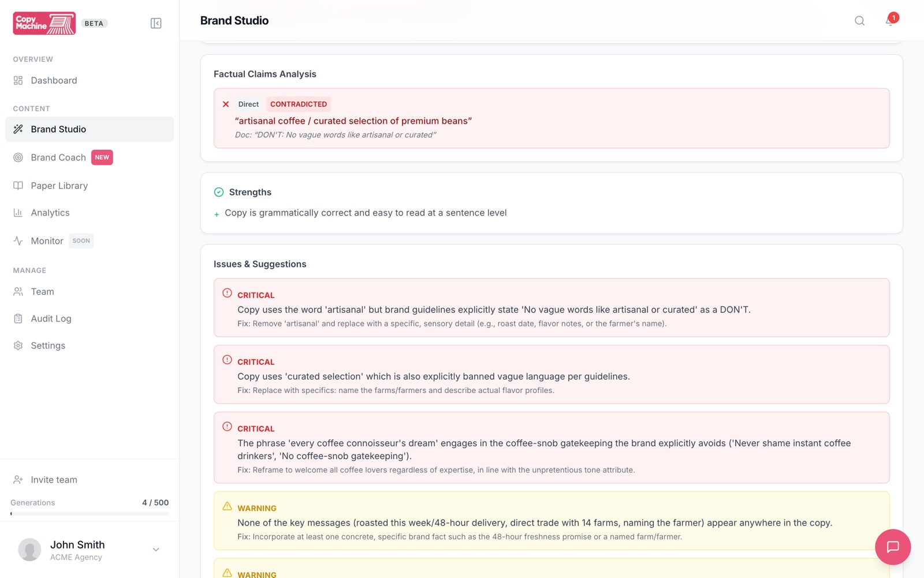This screenshot has height=578, width=924.
Task: Click the Factual Claims Analysis heading
Action: coord(265,74)
